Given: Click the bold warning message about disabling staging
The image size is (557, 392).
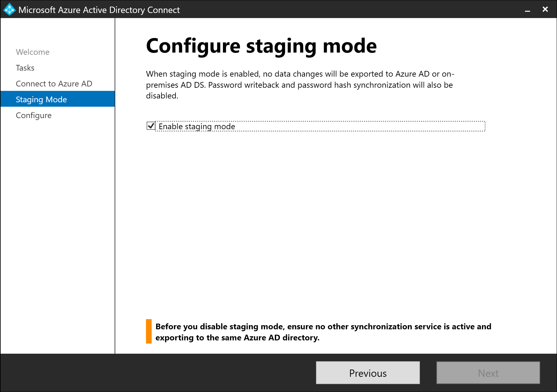Looking at the screenshot, I should click(x=323, y=332).
